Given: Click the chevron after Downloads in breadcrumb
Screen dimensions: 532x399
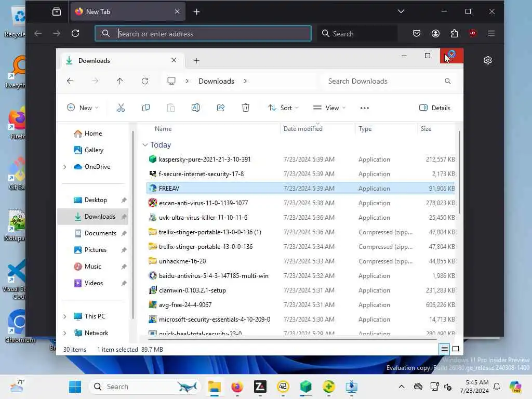Looking at the screenshot, I should click(245, 81).
